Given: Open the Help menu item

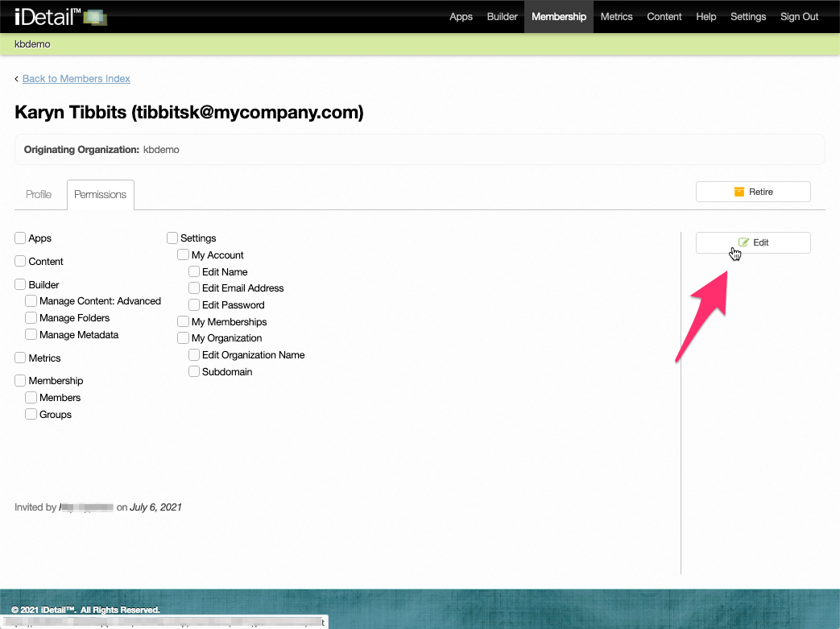Looking at the screenshot, I should 706,17.
